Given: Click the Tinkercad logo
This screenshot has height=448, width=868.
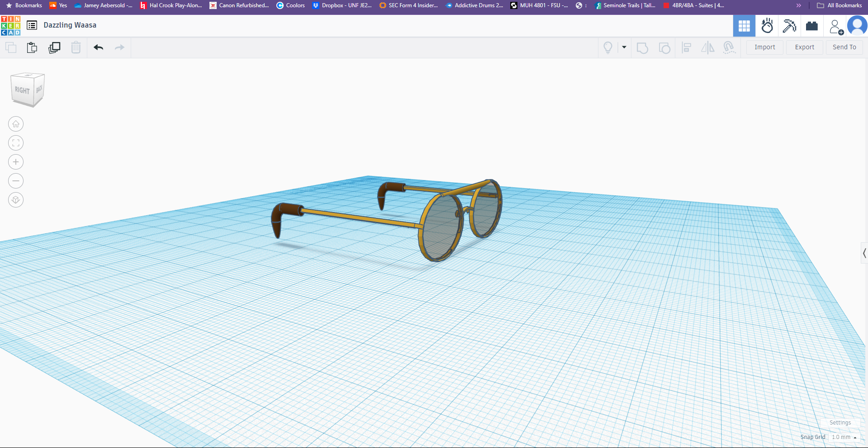Looking at the screenshot, I should (11, 25).
